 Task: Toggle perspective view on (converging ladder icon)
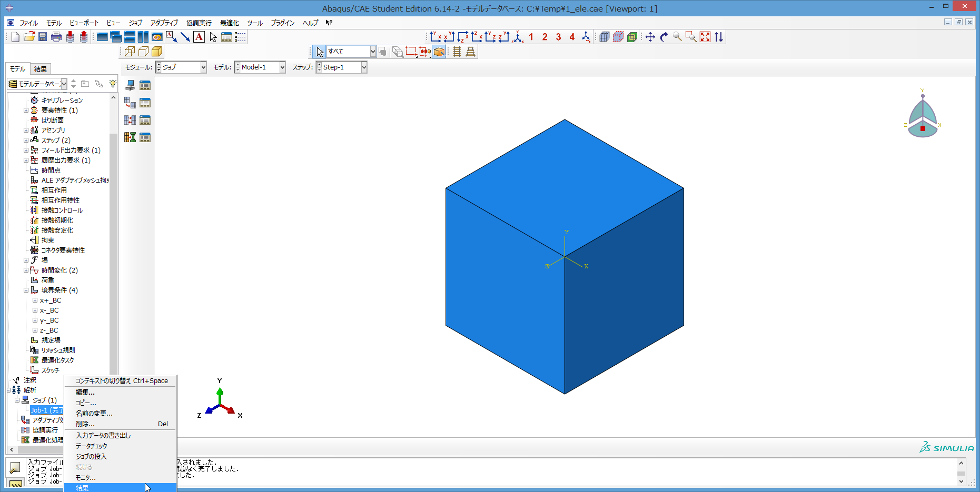[471, 52]
